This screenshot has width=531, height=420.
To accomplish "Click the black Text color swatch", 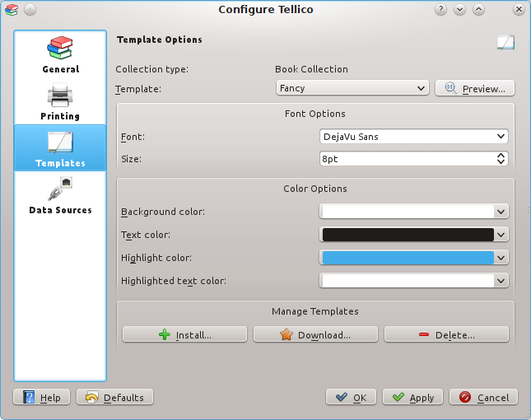I will point(408,235).
